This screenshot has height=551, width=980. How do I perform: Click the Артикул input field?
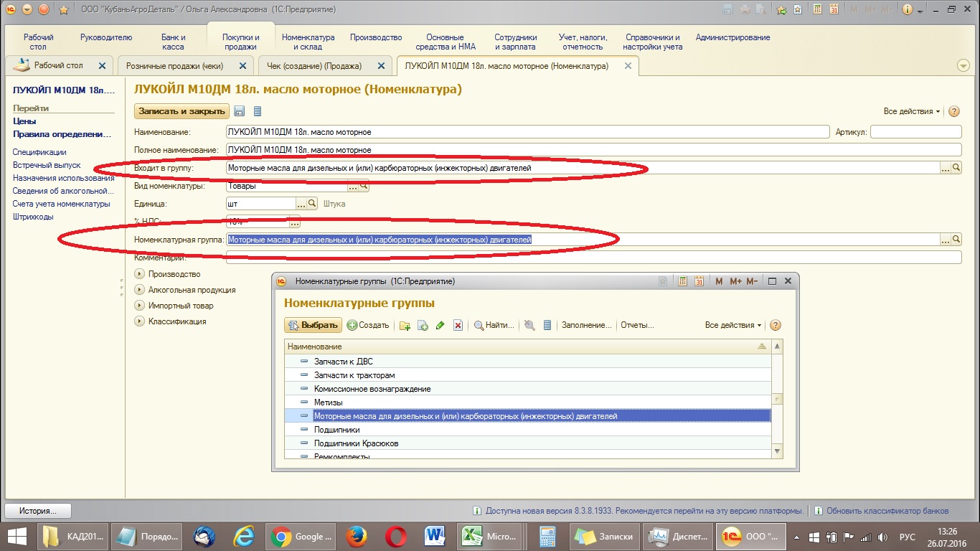[x=915, y=132]
